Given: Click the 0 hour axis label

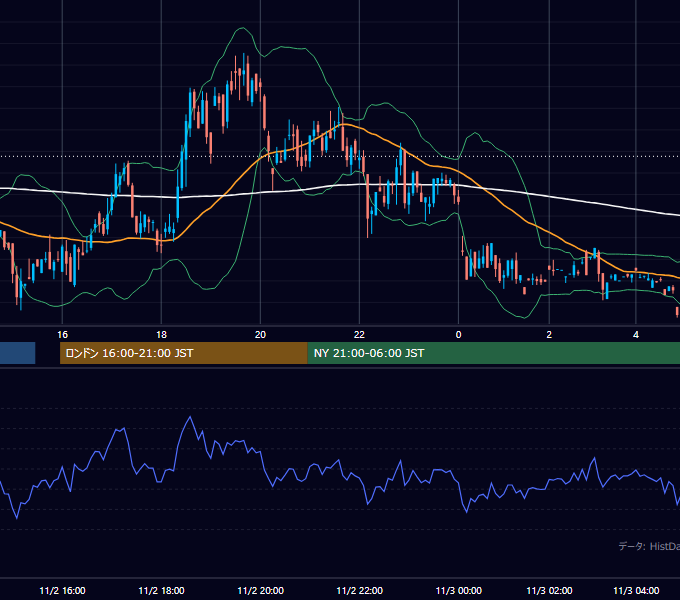Looking at the screenshot, I should pyautogui.click(x=458, y=335).
